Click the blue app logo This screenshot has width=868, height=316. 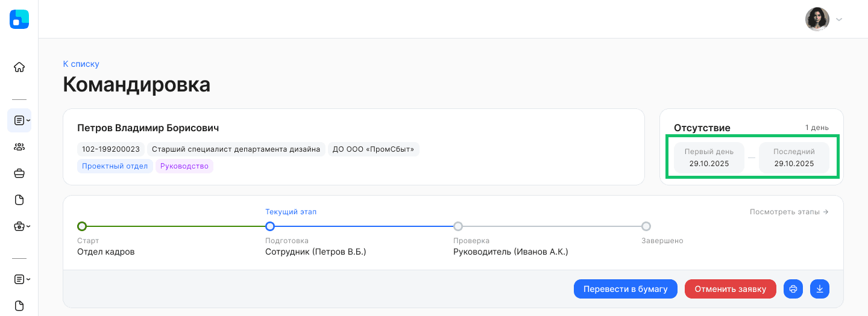pos(19,19)
